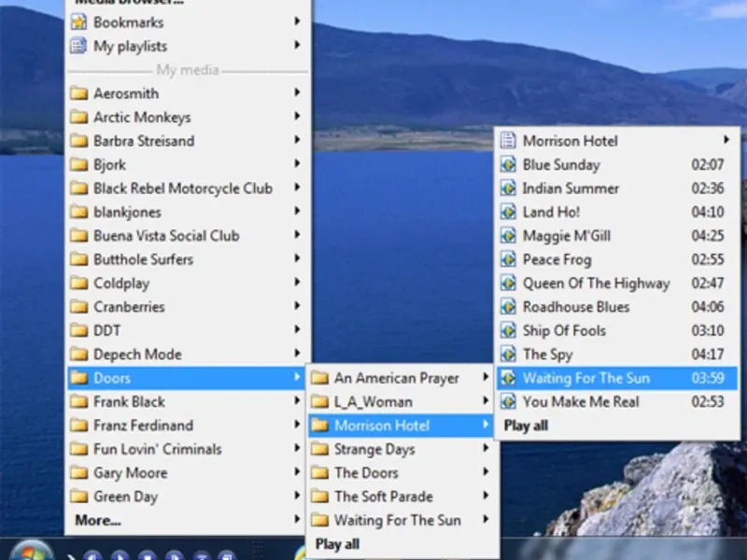Expand the Franz Ferdinand submenu arrow
This screenshot has height=560, width=747.
(297, 424)
